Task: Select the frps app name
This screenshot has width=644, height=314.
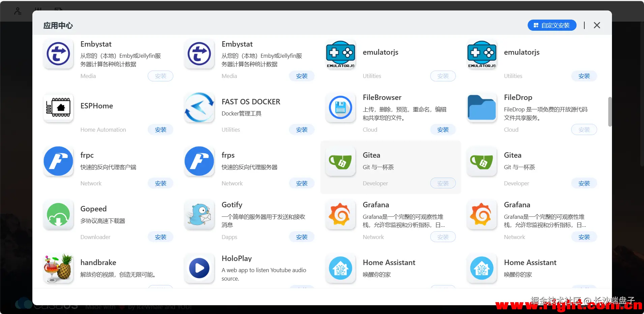Action: [x=228, y=155]
